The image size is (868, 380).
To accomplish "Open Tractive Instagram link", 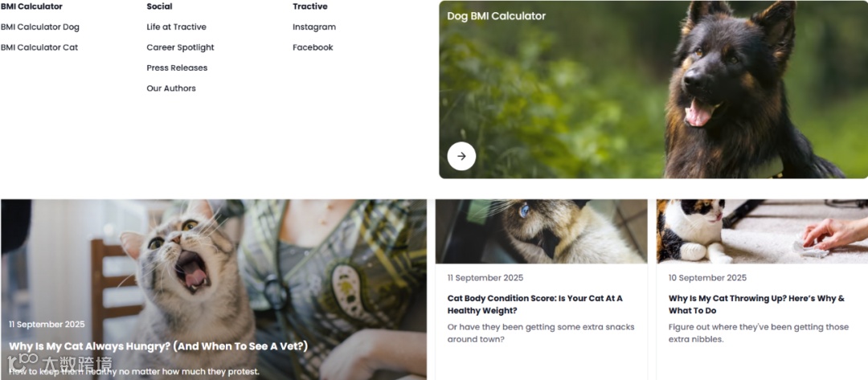I will 314,27.
